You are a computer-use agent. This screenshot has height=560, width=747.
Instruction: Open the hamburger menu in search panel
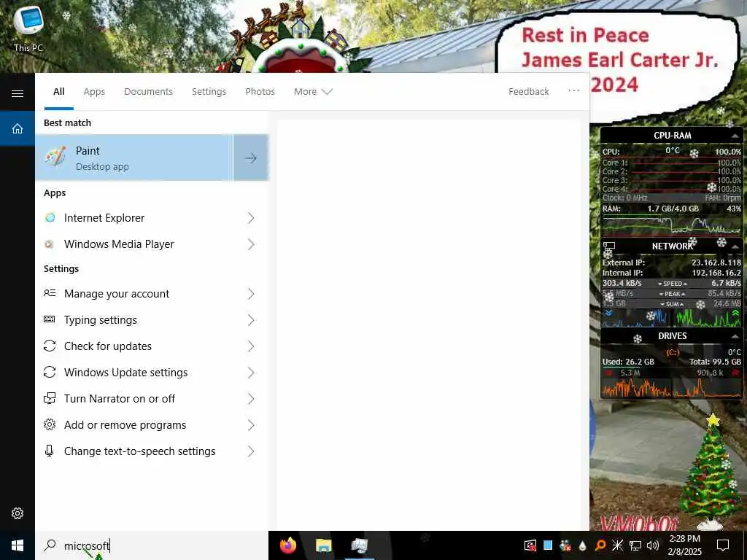(18, 93)
